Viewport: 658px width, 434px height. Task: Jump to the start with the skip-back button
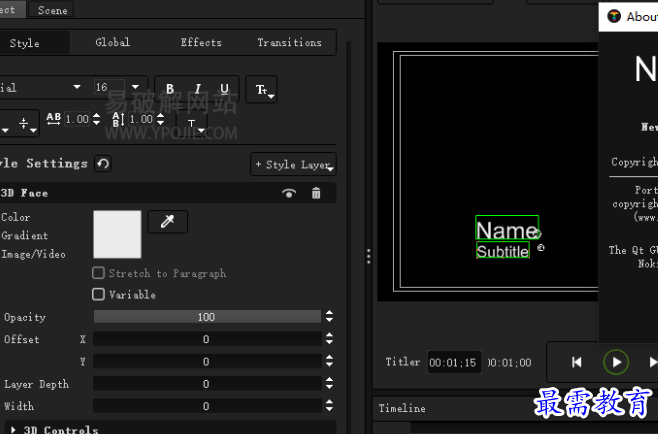point(577,362)
